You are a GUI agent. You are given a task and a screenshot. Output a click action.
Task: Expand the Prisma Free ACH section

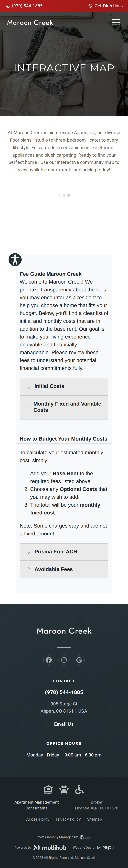[64, 552]
